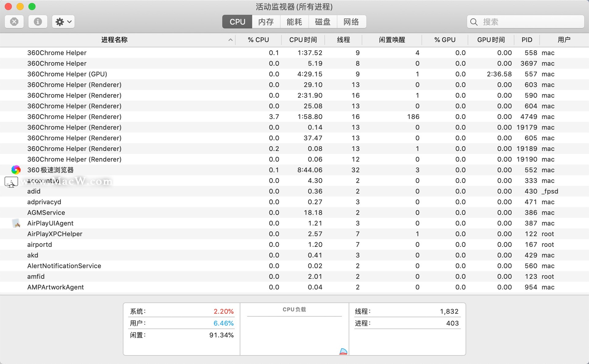Open the settings gear dropdown menu
This screenshot has height=364, width=589.
(63, 21)
